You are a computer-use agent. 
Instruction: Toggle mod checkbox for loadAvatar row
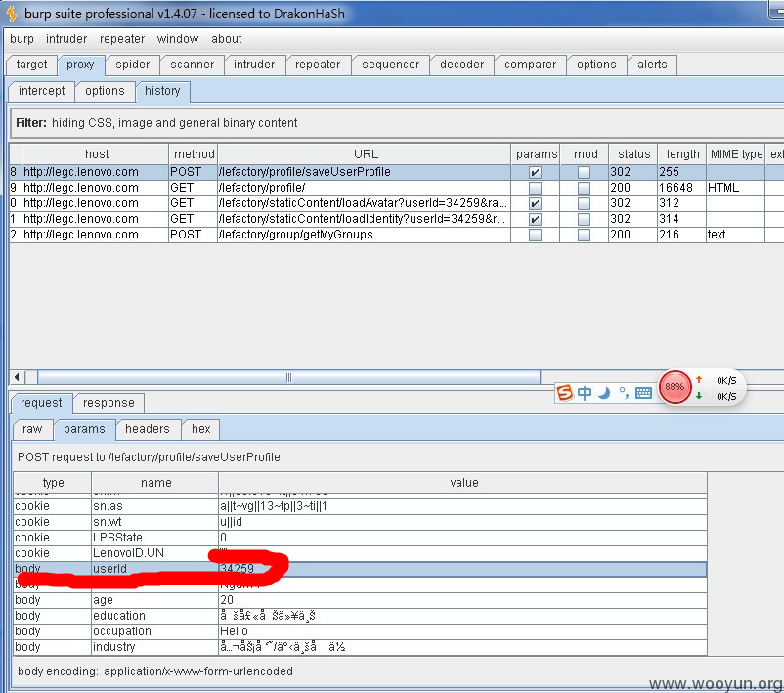(x=584, y=203)
